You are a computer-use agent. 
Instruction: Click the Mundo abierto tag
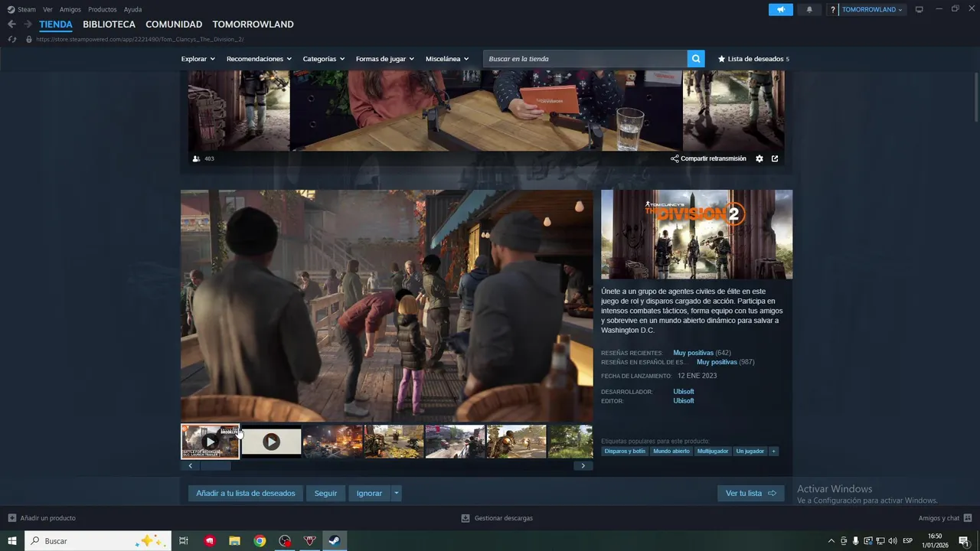pos(671,452)
